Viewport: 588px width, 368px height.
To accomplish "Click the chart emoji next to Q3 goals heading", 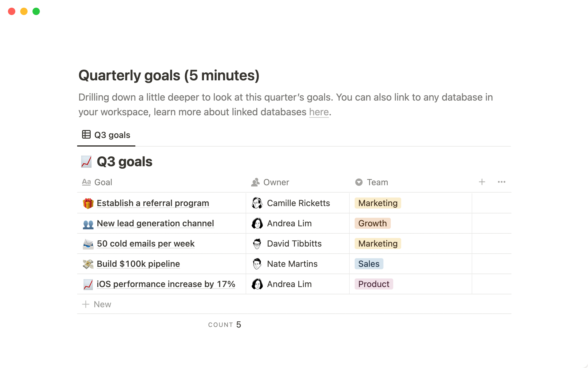I will point(86,162).
